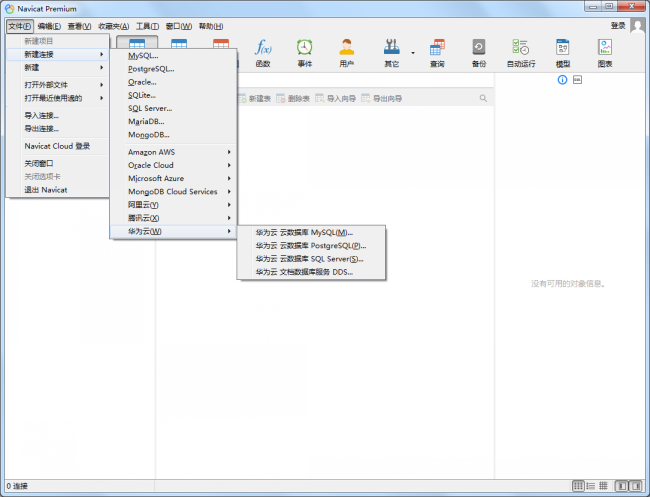
Task: Expand the 新建 submenu in File menu
Action: (x=58, y=68)
